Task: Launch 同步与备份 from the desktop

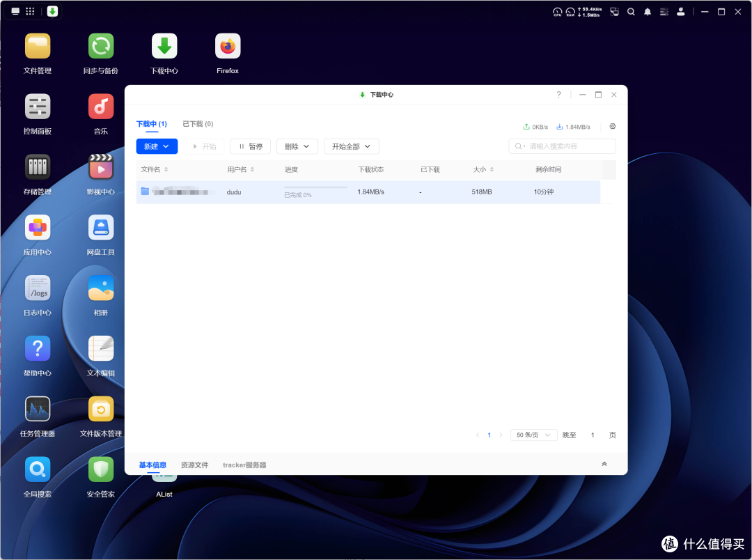Action: pyautogui.click(x=101, y=46)
